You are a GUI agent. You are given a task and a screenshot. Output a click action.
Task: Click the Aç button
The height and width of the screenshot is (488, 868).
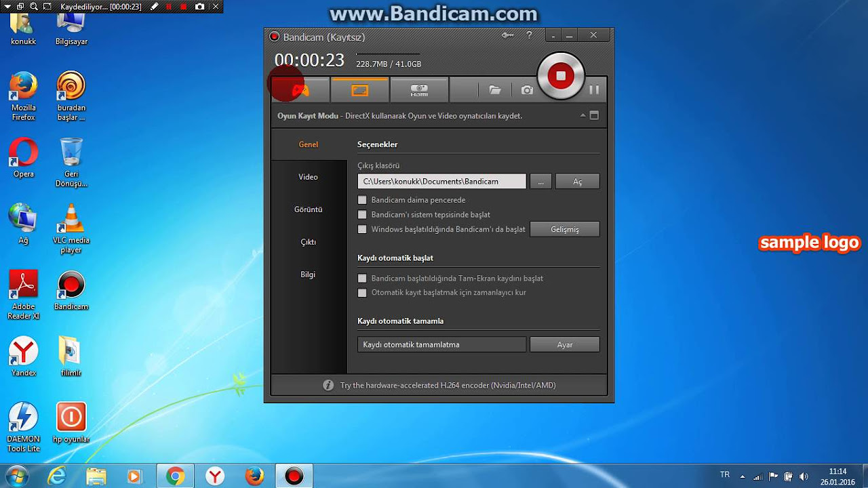pyautogui.click(x=577, y=181)
